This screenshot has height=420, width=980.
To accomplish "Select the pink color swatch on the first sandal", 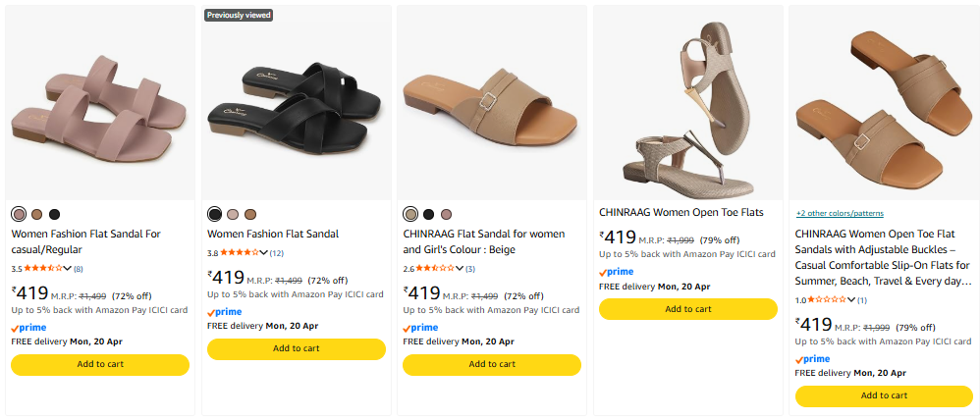I will click(x=19, y=214).
